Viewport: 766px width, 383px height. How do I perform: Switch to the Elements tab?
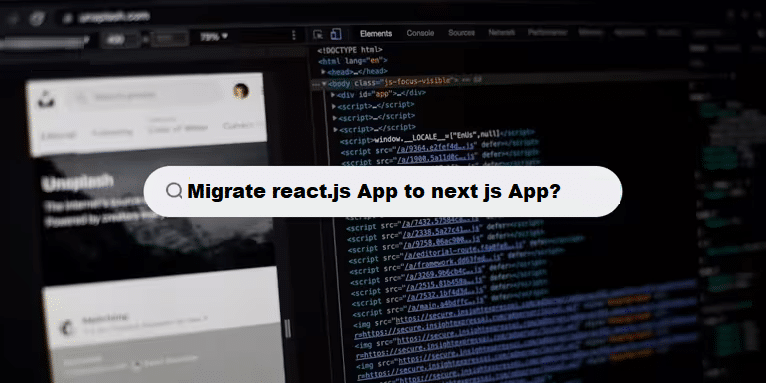(x=376, y=34)
